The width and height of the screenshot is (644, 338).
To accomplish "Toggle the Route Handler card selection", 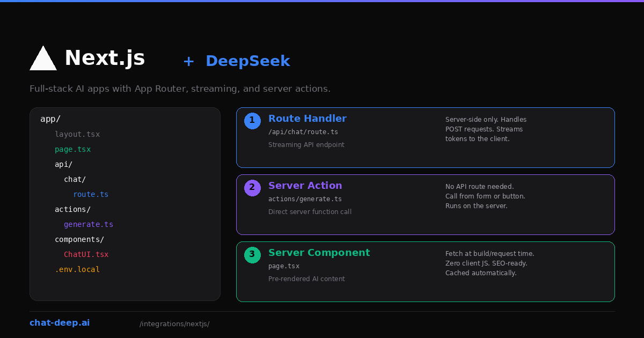I will 425,137.
